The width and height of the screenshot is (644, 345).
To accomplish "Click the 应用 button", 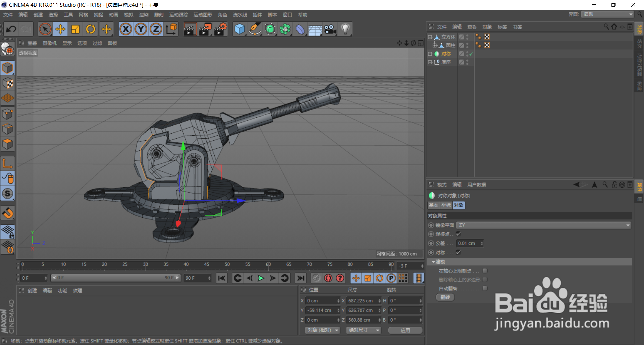I will pyautogui.click(x=405, y=330).
